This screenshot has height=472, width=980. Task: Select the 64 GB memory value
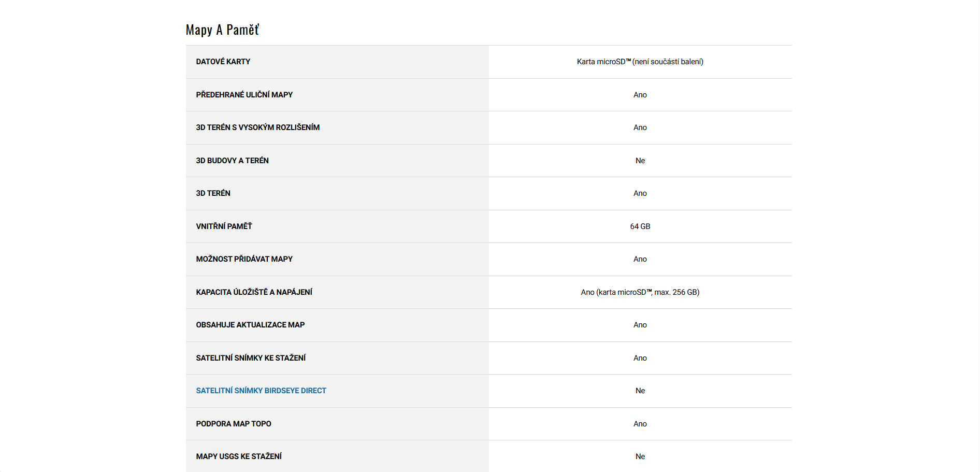pos(640,226)
